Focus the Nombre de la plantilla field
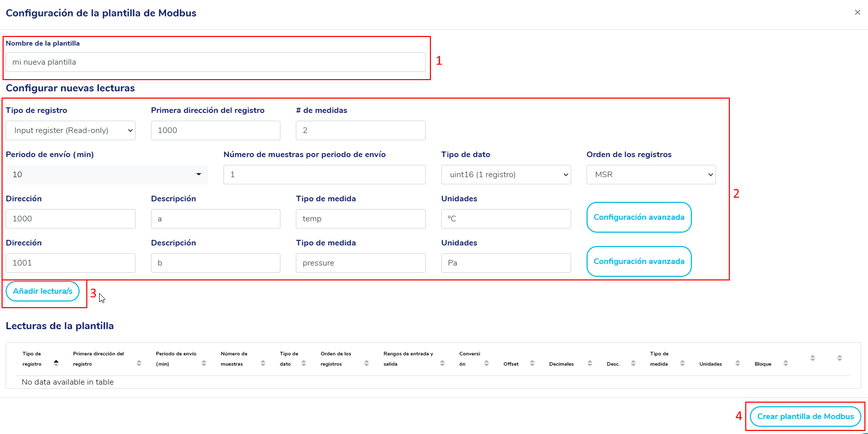Image resolution: width=868 pixels, height=434 pixels. [x=216, y=62]
